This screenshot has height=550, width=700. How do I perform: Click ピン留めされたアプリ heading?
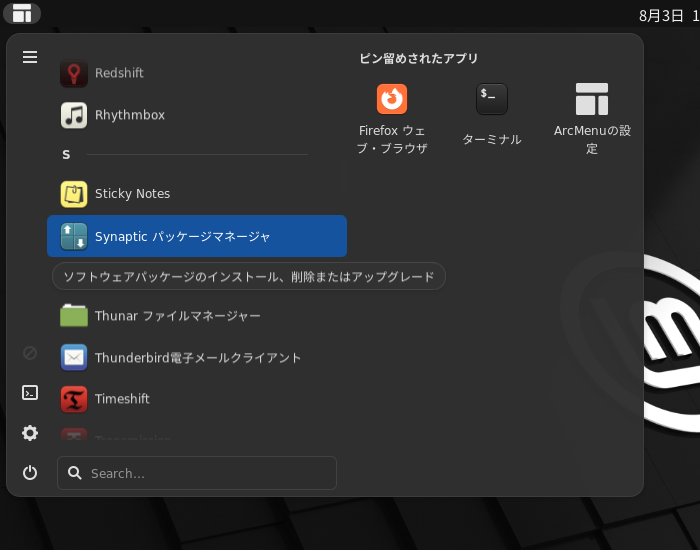coord(418,58)
